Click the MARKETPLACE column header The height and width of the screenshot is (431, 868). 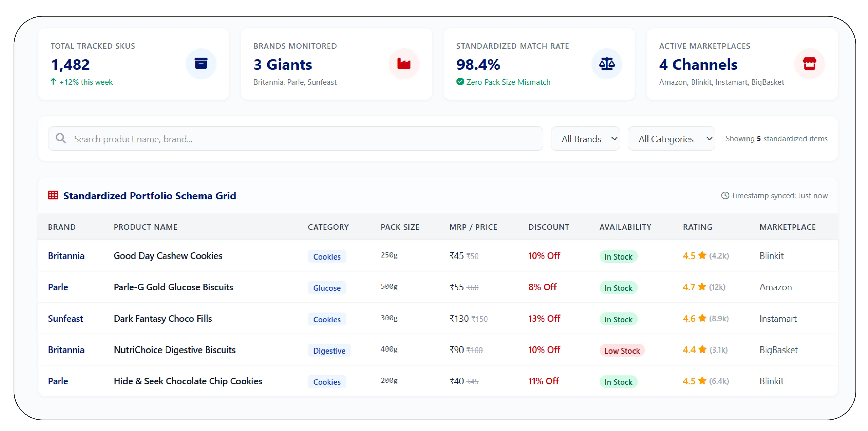[788, 227]
